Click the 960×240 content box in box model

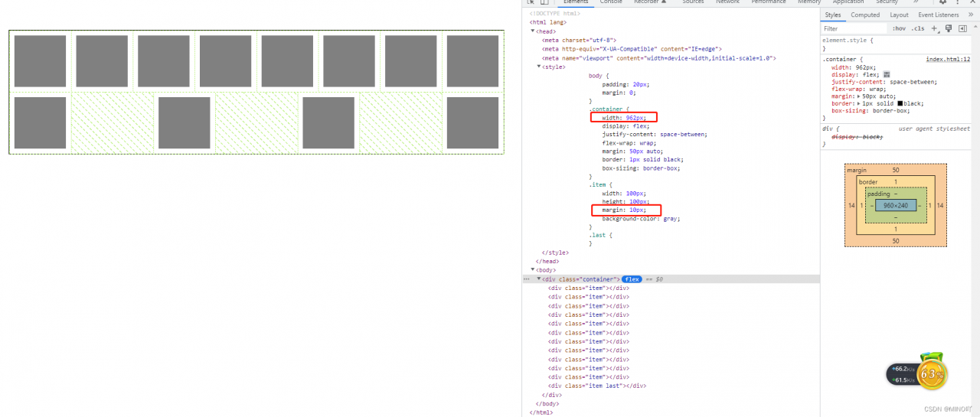tap(895, 205)
